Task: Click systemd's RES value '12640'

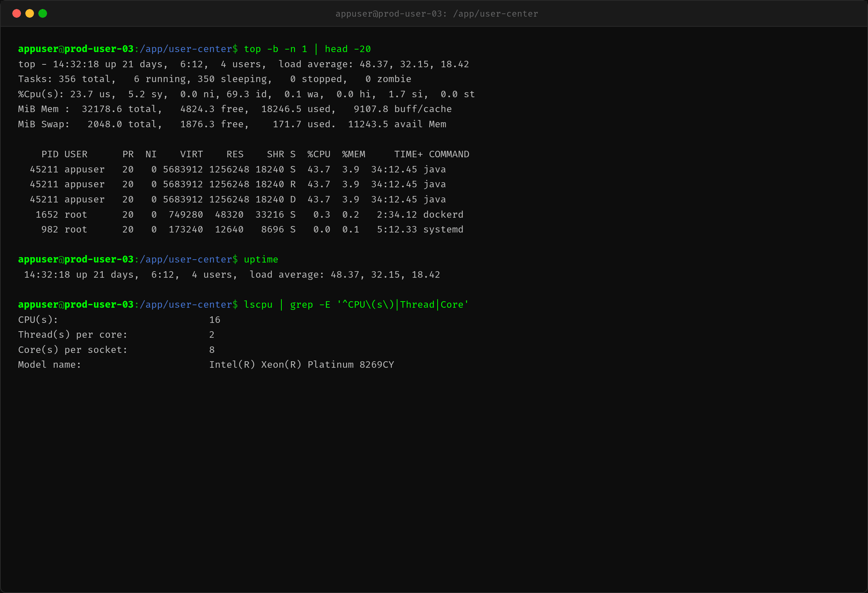Action: [x=229, y=230]
